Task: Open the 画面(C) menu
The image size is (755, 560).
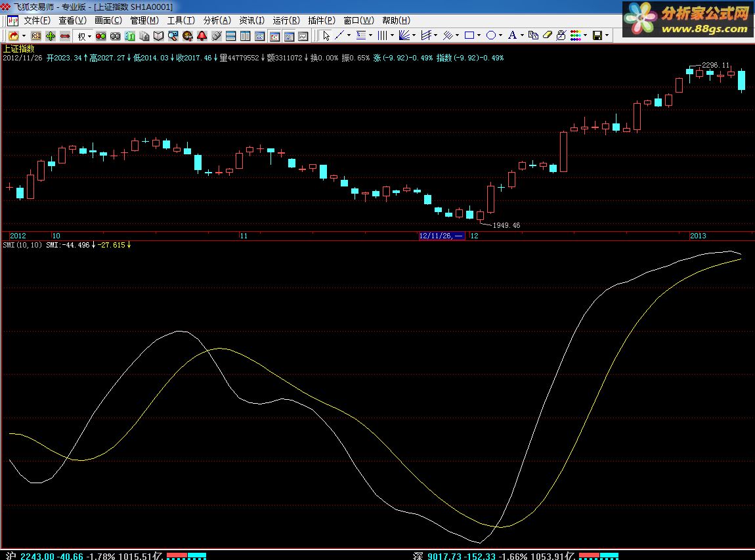Action: [x=108, y=20]
